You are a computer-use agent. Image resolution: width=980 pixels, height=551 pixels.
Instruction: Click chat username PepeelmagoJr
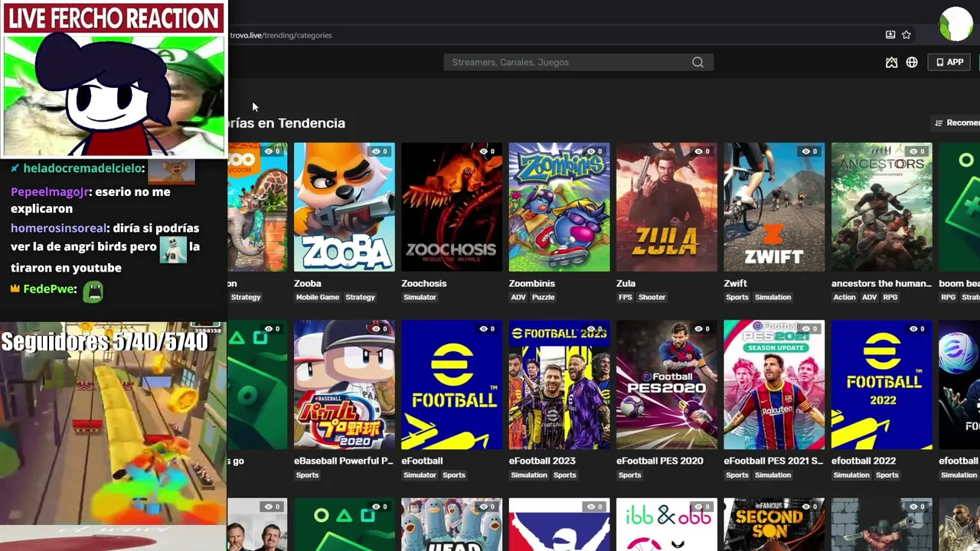[51, 191]
